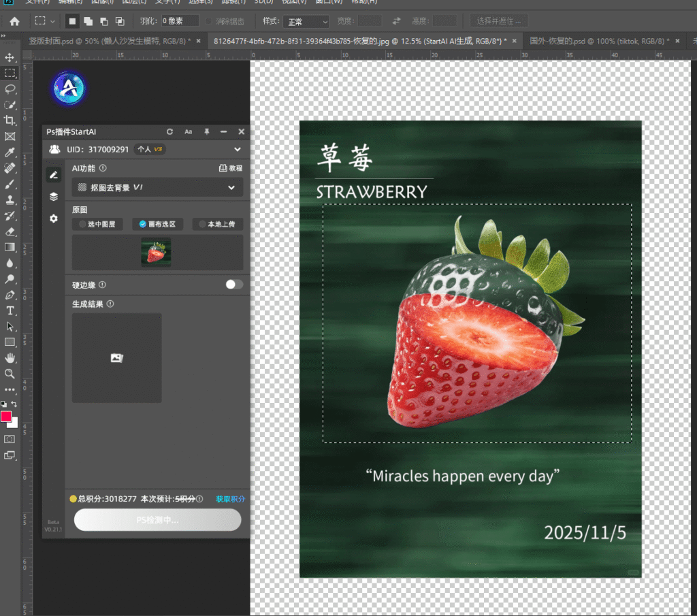Open the StartAI layers sidebar icon

pyautogui.click(x=54, y=197)
